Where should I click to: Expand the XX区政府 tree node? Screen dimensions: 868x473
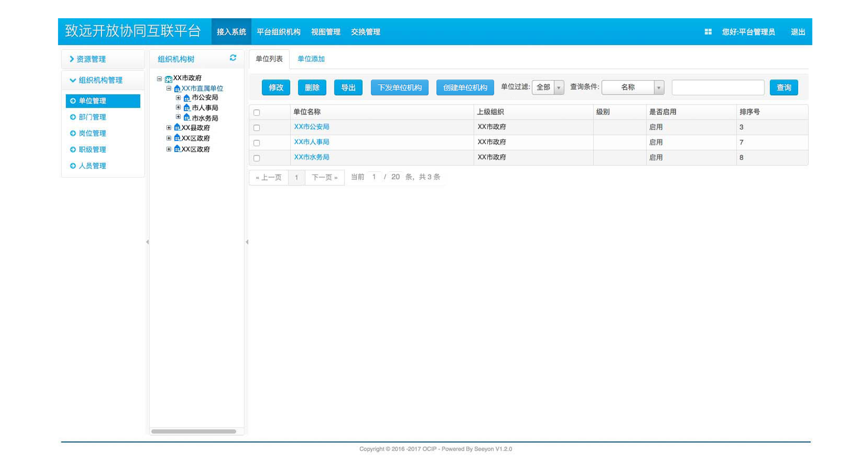pyautogui.click(x=169, y=138)
